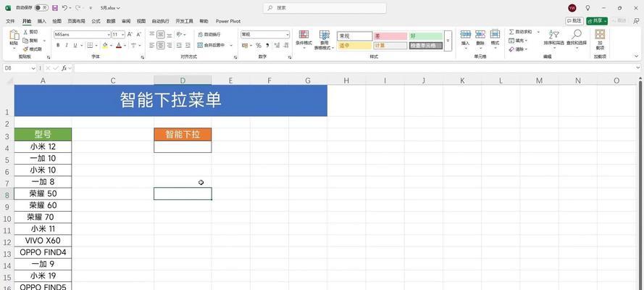This screenshot has height=290, width=644.
Task: Click the Conditional Formatting (条件格式) icon
Action: [304, 35]
